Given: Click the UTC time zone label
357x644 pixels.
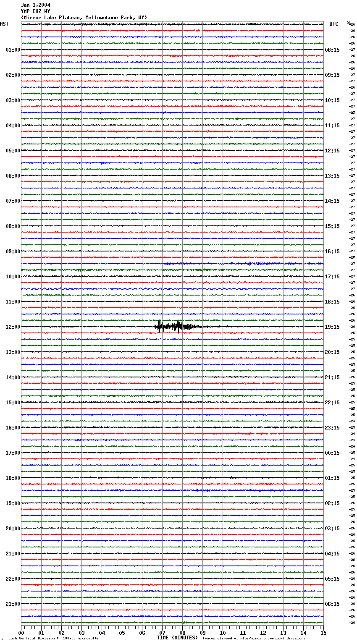Looking at the screenshot, I should coord(334,24).
